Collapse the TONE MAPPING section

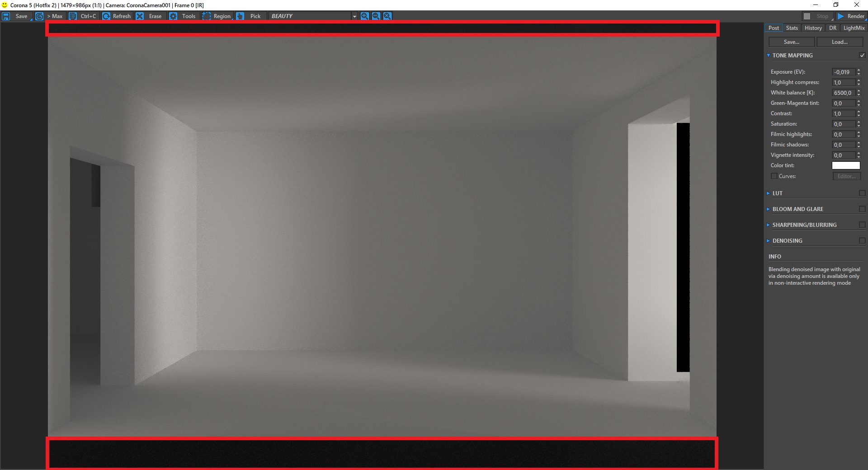tap(768, 55)
